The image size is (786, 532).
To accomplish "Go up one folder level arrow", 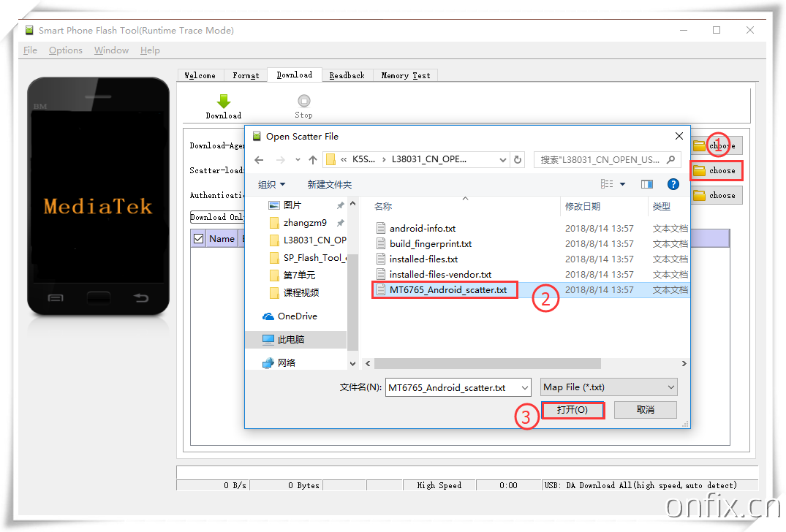I will [x=313, y=159].
